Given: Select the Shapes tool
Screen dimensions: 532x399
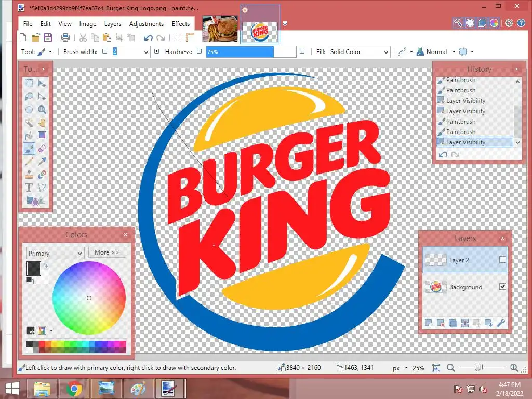Looking at the screenshot, I should (x=35, y=201).
